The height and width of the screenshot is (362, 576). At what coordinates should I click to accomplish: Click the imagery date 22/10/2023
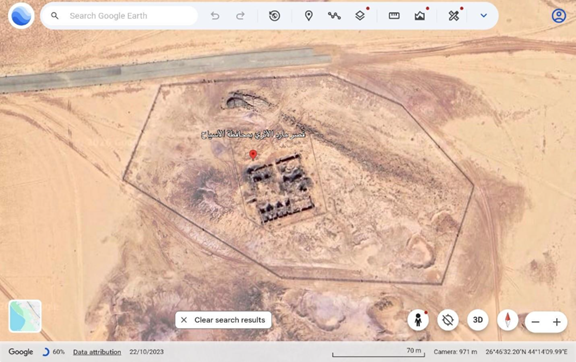(x=146, y=352)
